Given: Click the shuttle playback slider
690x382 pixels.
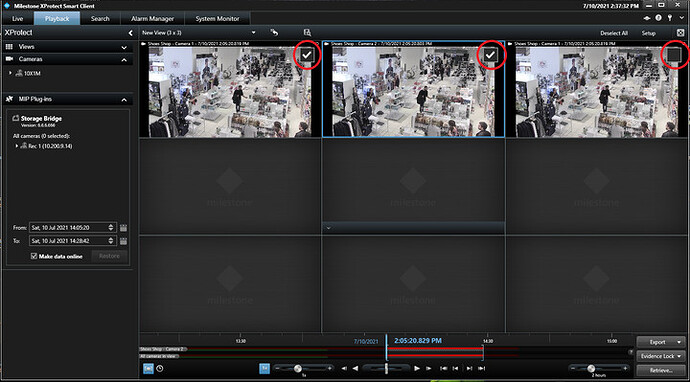Looking at the screenshot, I should click(386, 368).
